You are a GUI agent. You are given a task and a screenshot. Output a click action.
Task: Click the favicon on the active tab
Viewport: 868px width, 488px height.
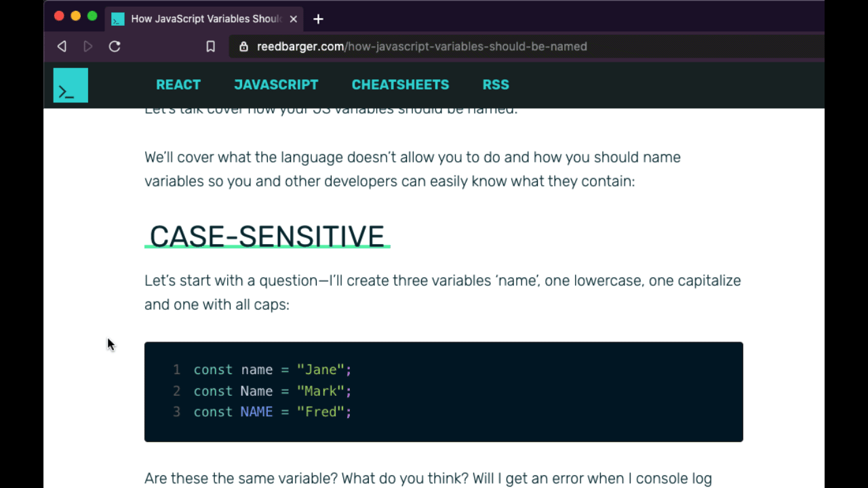(117, 19)
